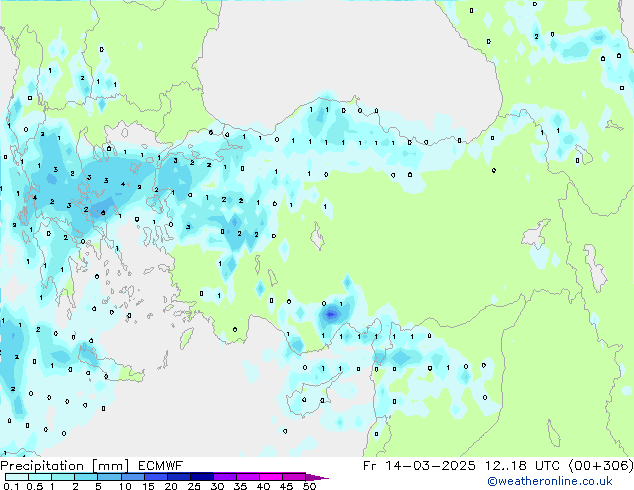This screenshot has height=490, width=634.
Task: Click the '12..18 UTC' time text
Action: [522, 466]
